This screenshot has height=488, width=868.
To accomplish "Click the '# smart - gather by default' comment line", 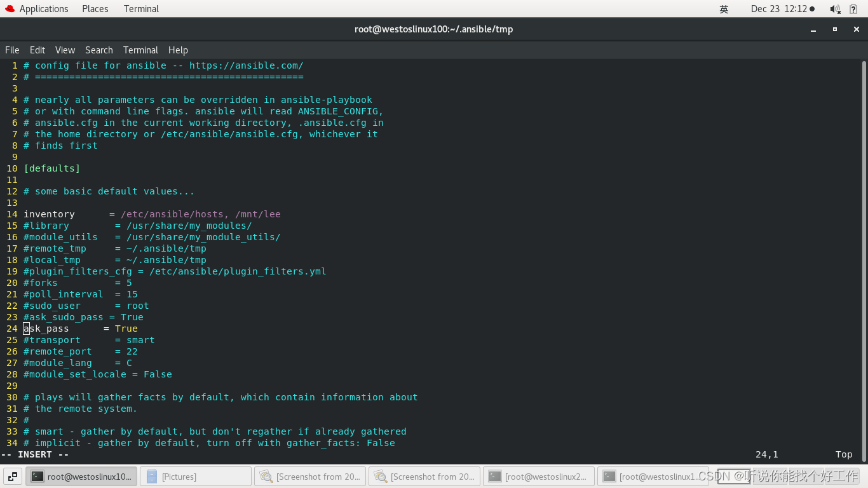I will pos(215,431).
